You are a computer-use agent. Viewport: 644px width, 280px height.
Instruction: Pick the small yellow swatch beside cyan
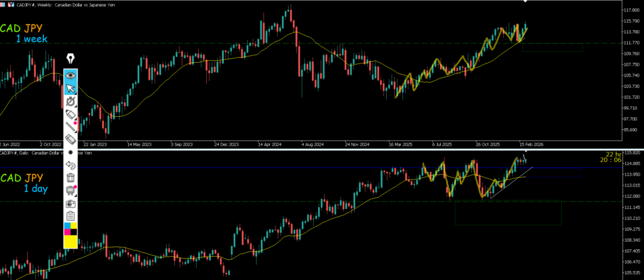[74, 226]
